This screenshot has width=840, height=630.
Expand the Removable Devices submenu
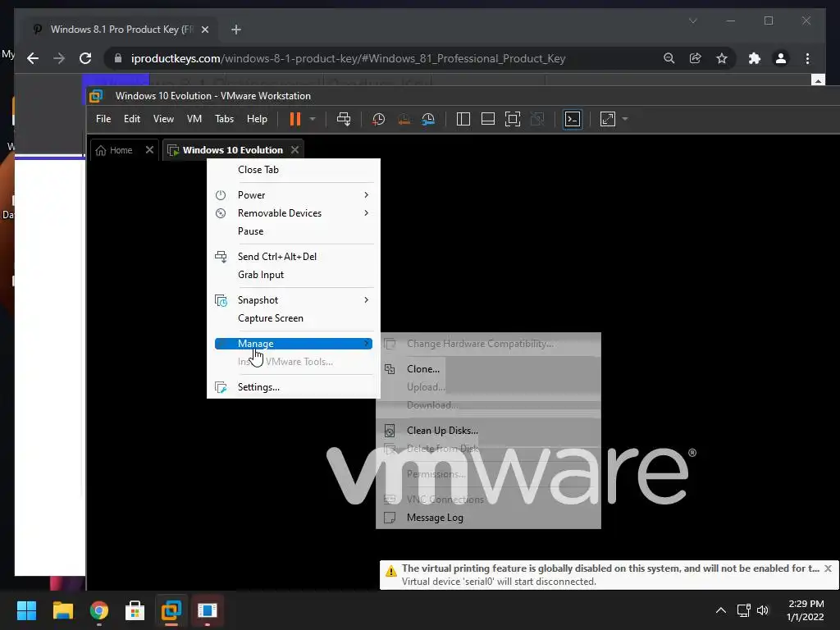pos(294,213)
